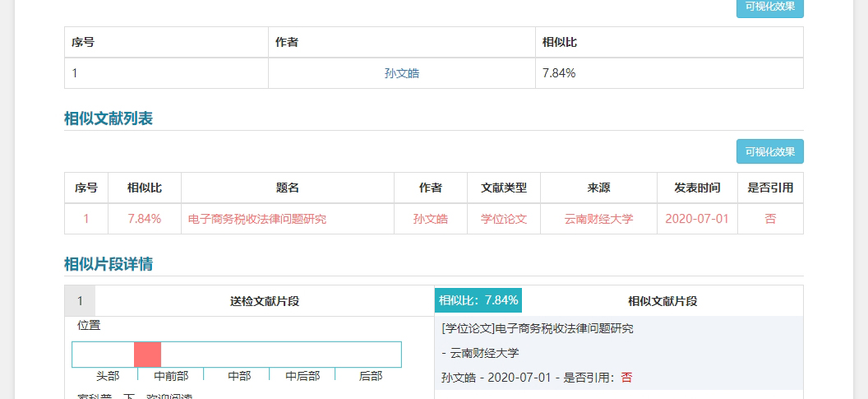Click the 题名 column header
Viewport: 868px width, 399px height.
(x=288, y=188)
